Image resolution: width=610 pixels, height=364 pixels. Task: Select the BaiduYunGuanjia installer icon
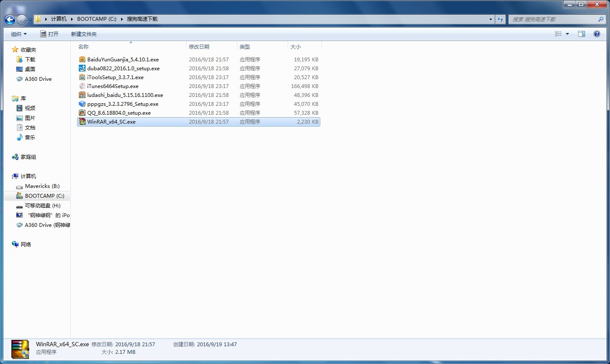pyautogui.click(x=82, y=60)
